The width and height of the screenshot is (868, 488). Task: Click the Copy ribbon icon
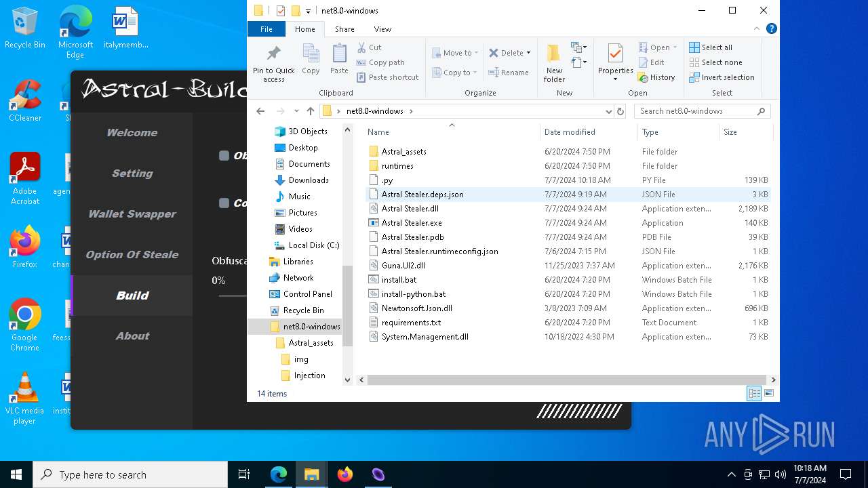(x=311, y=58)
